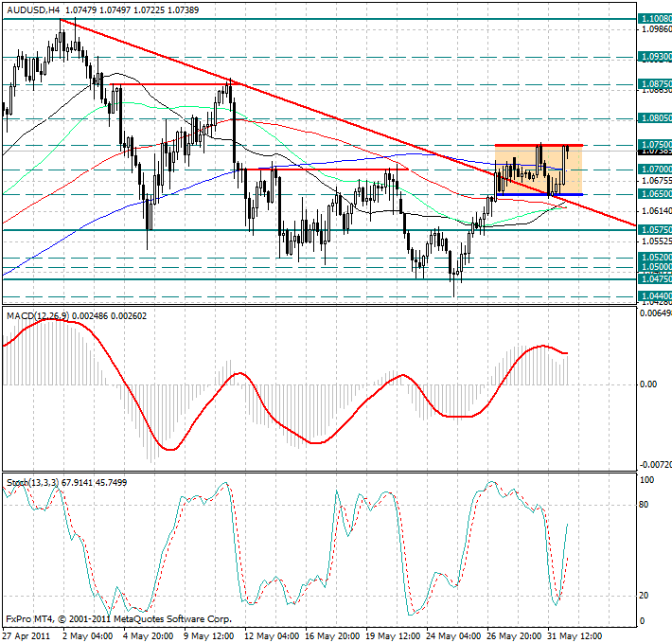Click the FxPro MT4 MetaQuotes copyright text
Screen dimensions: 672x643
(118, 619)
